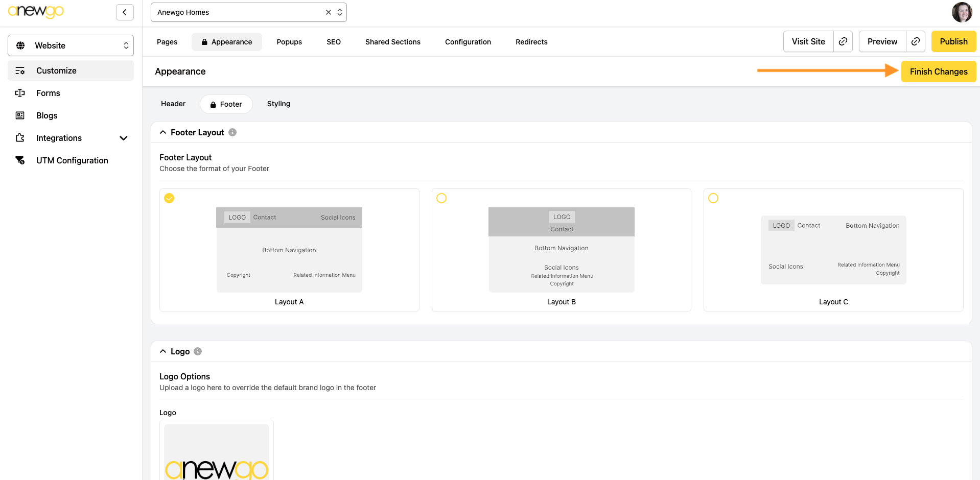Click the Anewgo logo in top left

(x=36, y=11)
